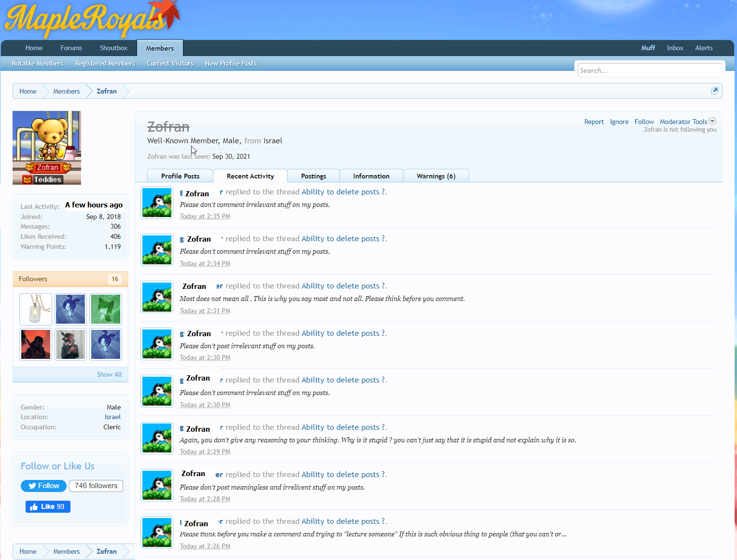The width and height of the screenshot is (737, 560).
Task: Open the Warnings (6) tab
Action: pos(436,176)
